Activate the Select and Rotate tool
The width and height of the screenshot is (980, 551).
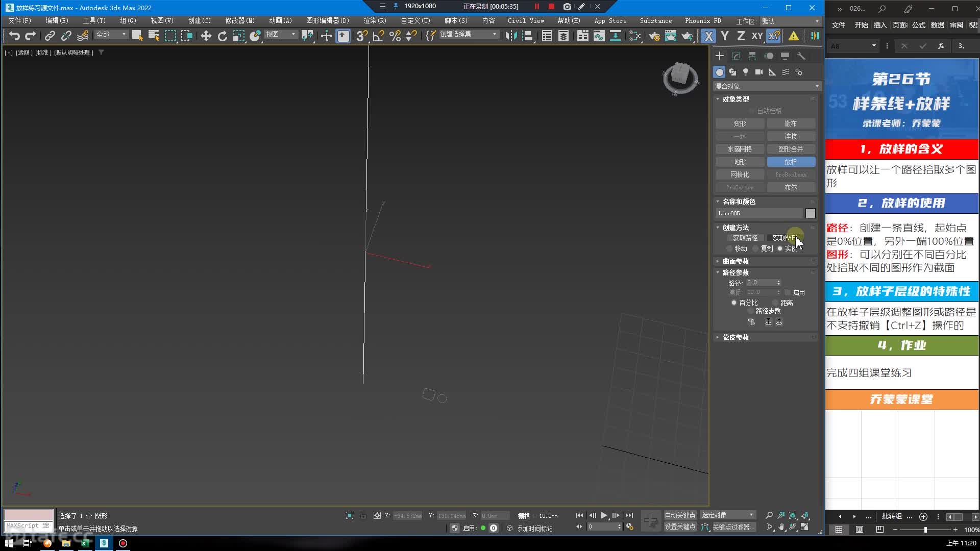coord(222,36)
